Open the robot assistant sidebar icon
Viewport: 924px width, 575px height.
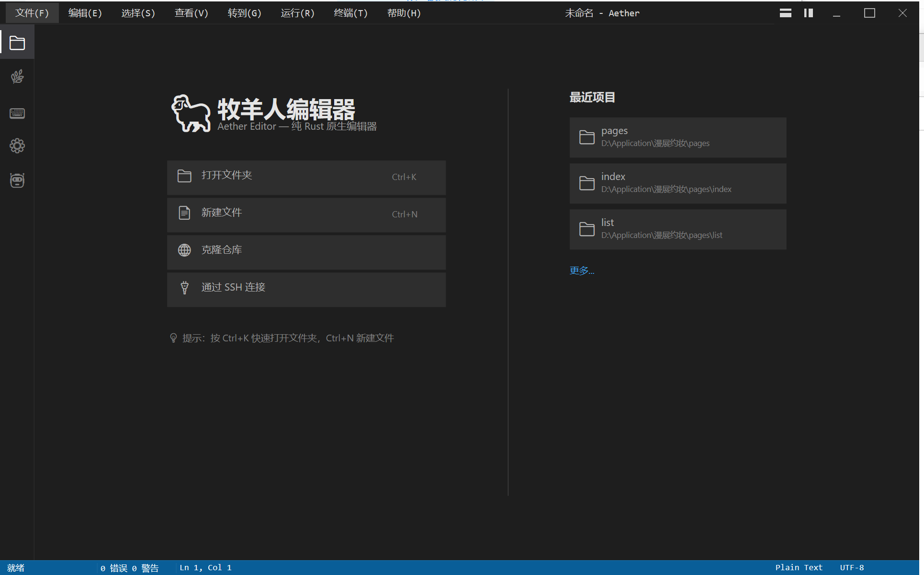coord(17,180)
